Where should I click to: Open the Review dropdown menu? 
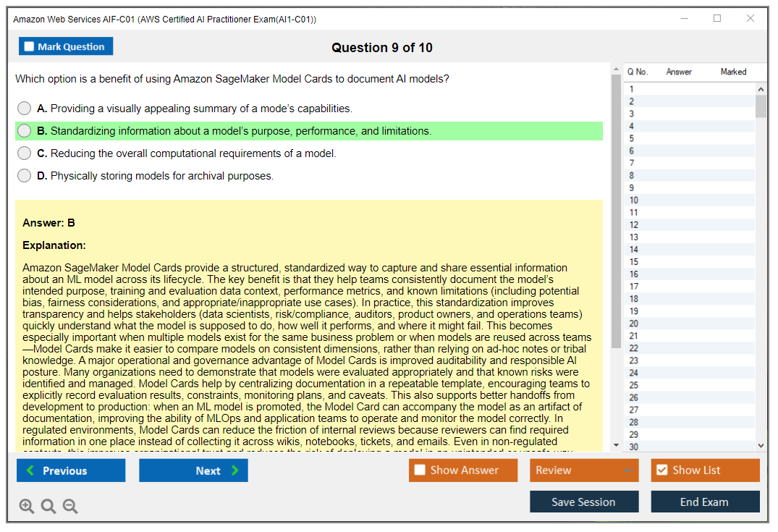[584, 470]
